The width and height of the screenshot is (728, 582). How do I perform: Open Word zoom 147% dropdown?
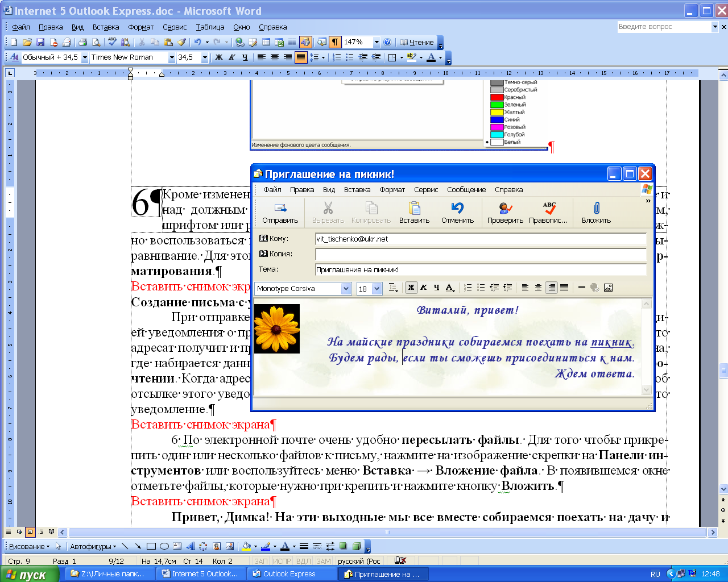[x=376, y=42]
